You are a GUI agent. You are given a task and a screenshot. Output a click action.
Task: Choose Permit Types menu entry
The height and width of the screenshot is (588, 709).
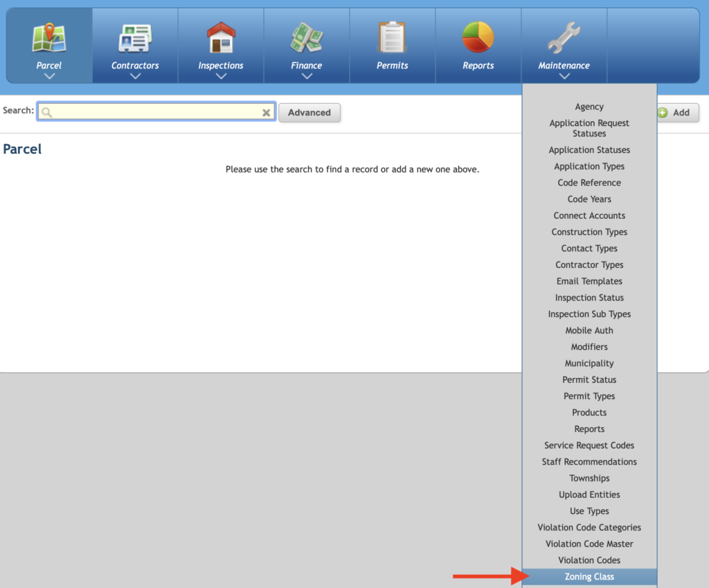(589, 396)
